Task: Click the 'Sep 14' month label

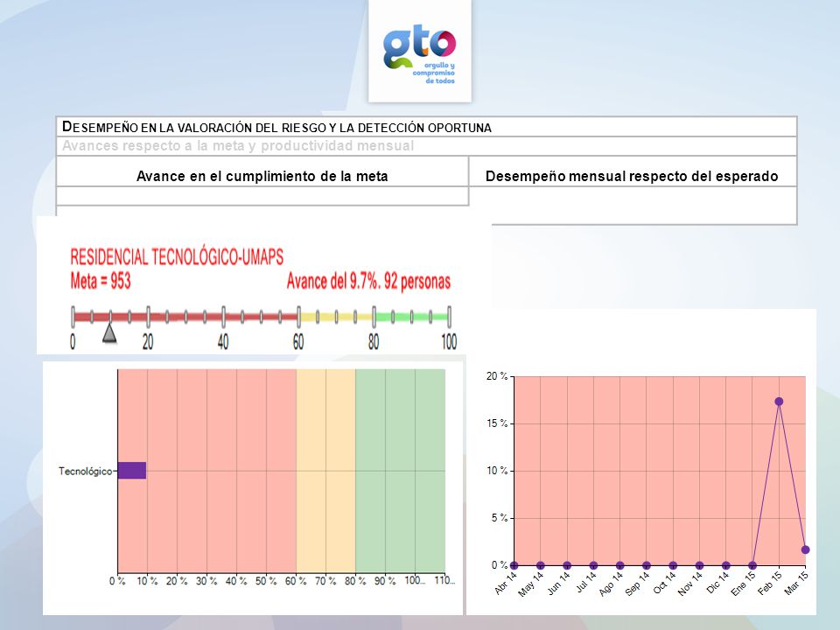Action: point(637,584)
